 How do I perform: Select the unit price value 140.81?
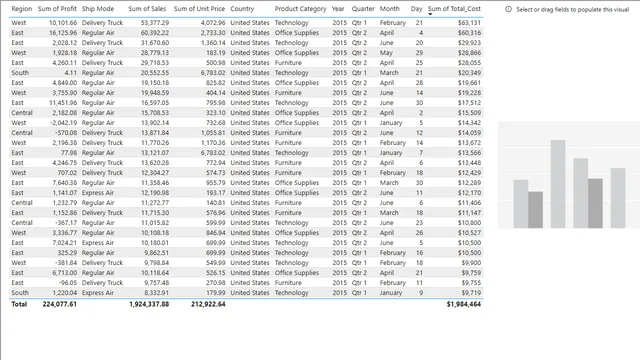tap(216, 203)
